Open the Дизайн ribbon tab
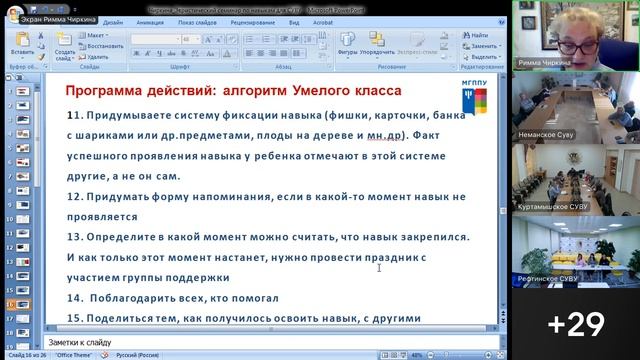 pyautogui.click(x=113, y=23)
